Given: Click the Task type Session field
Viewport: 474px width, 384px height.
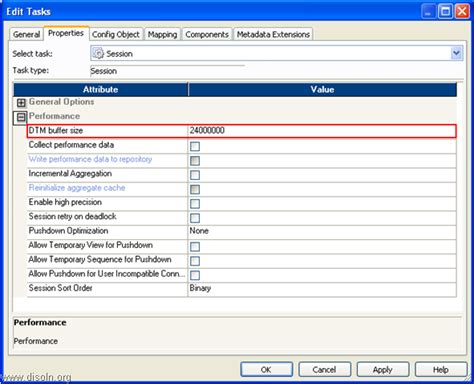Looking at the screenshot, I should (x=167, y=71).
